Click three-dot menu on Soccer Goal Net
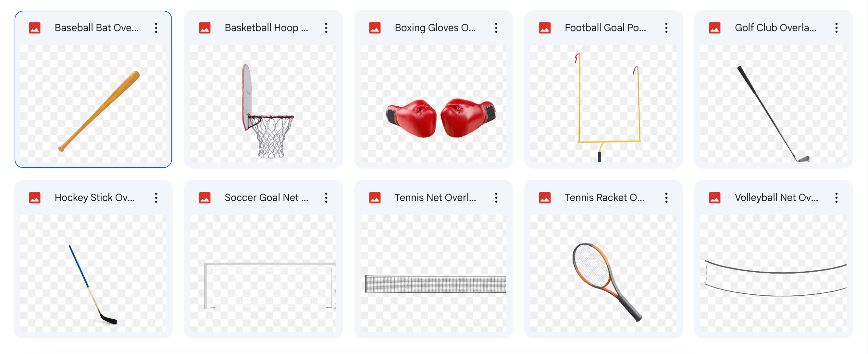The width and height of the screenshot is (868, 354). click(326, 198)
